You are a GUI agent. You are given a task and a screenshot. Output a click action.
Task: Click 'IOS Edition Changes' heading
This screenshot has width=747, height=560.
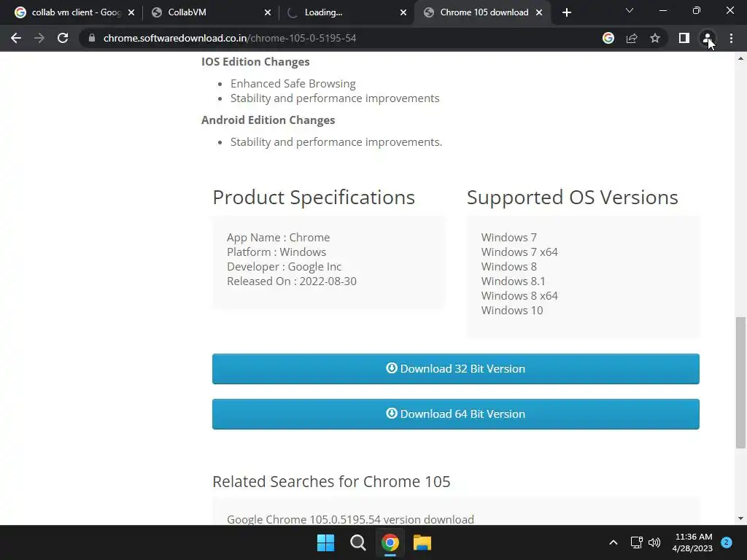[255, 61]
